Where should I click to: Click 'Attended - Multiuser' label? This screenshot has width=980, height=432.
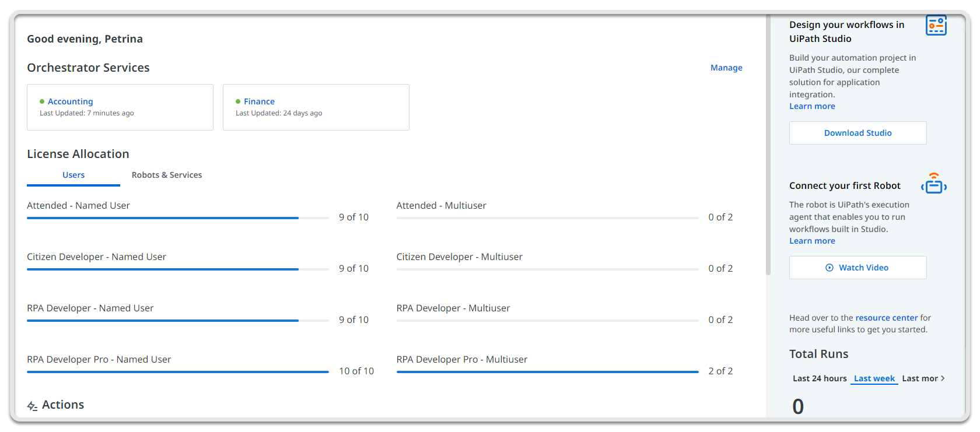(x=441, y=205)
